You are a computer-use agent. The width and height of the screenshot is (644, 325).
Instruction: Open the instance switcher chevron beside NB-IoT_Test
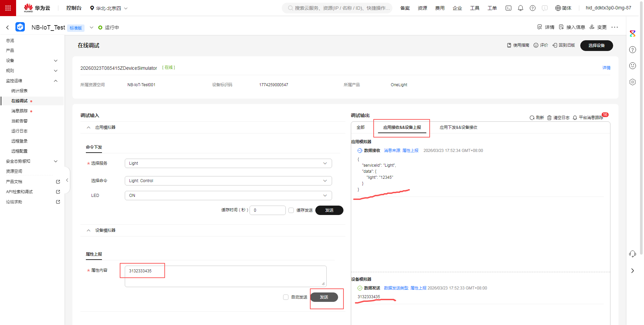point(91,28)
